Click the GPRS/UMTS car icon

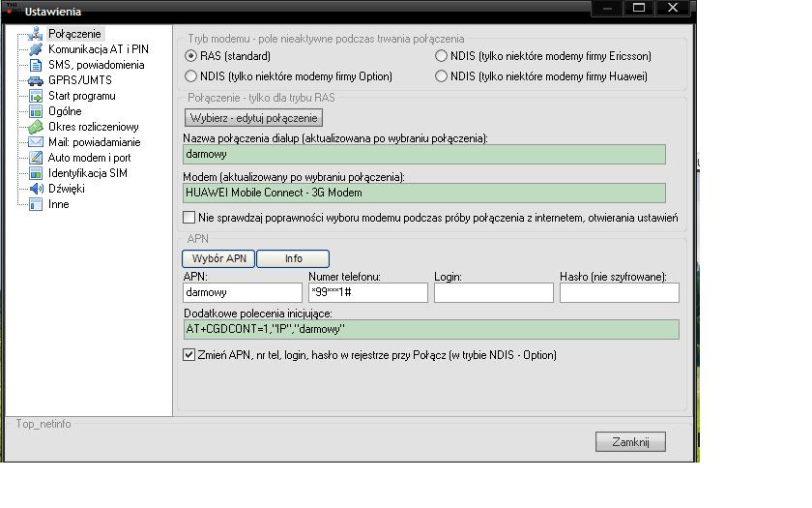pyautogui.click(x=36, y=80)
